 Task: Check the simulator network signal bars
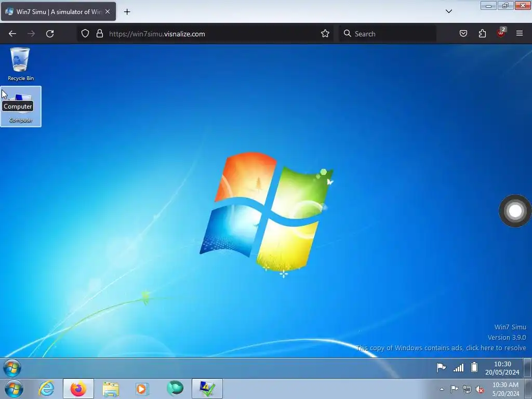point(458,367)
